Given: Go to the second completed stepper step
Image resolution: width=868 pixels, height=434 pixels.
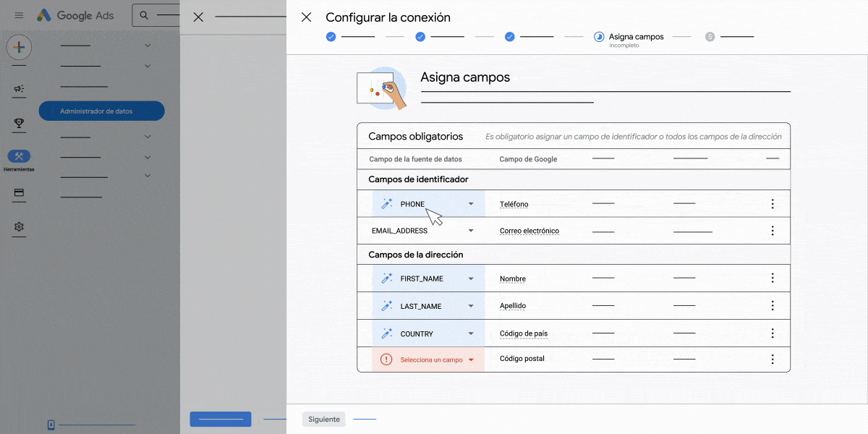Looking at the screenshot, I should tap(420, 36).
